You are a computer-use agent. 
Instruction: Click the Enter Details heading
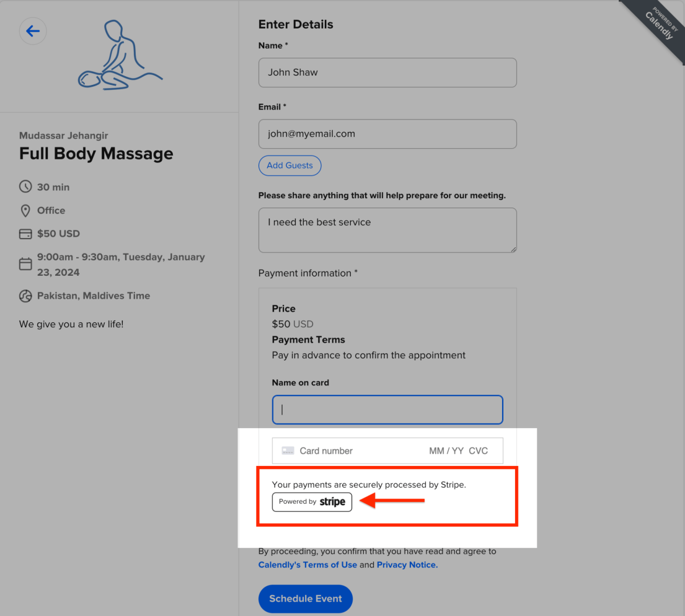pyautogui.click(x=296, y=24)
